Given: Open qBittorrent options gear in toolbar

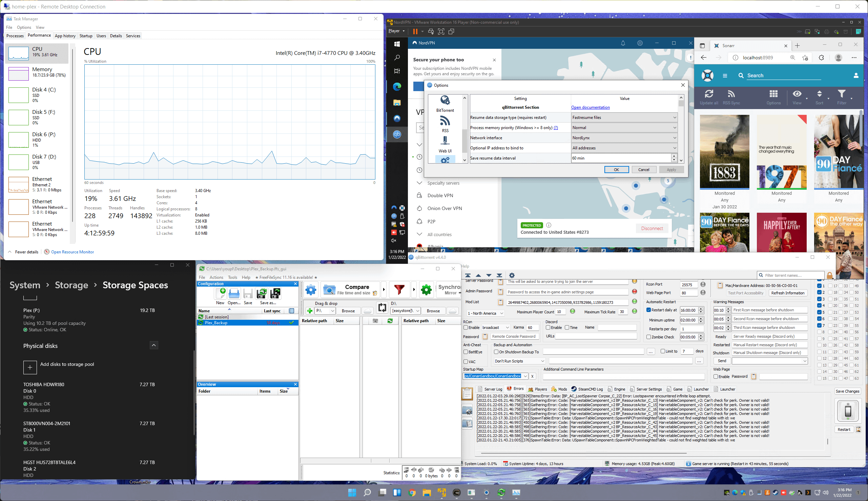Looking at the screenshot, I should (x=512, y=275).
